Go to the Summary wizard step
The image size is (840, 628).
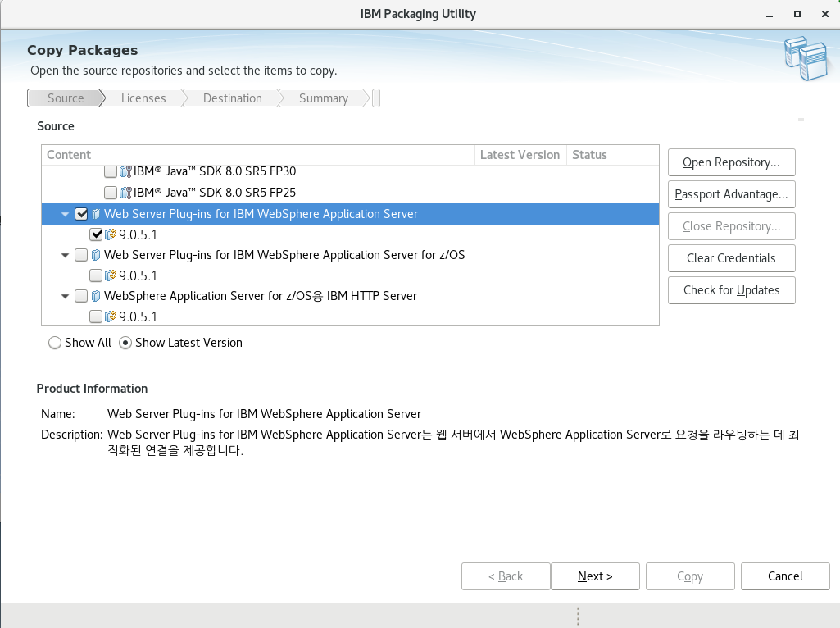click(324, 98)
